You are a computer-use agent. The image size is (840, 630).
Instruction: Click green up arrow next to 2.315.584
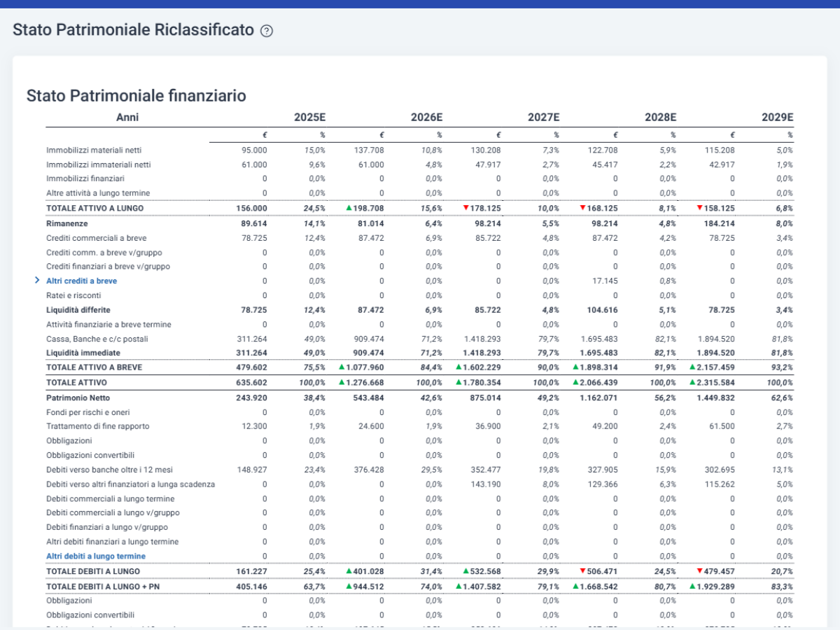pyautogui.click(x=692, y=382)
